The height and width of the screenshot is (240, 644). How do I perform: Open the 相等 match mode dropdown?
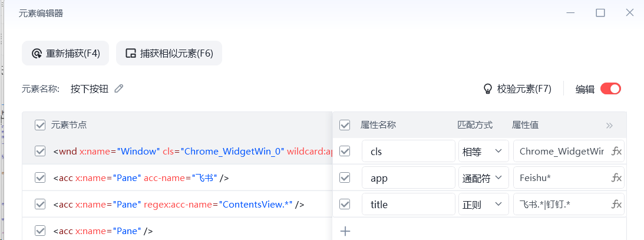(x=483, y=152)
